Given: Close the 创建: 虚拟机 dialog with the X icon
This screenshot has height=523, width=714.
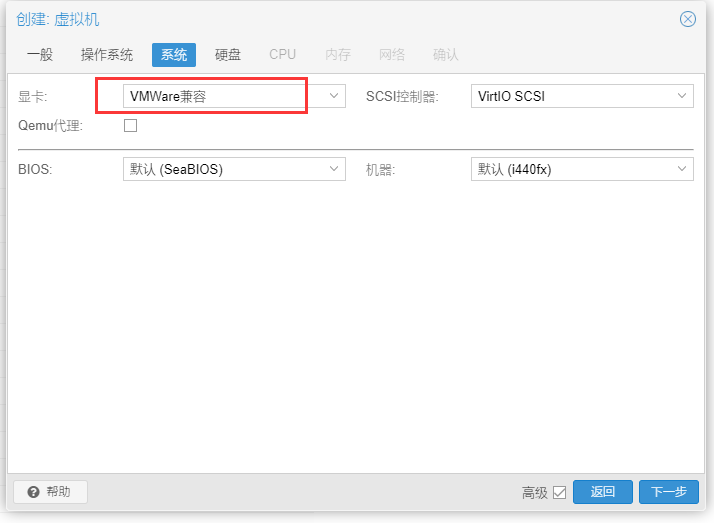Looking at the screenshot, I should coord(688,19).
